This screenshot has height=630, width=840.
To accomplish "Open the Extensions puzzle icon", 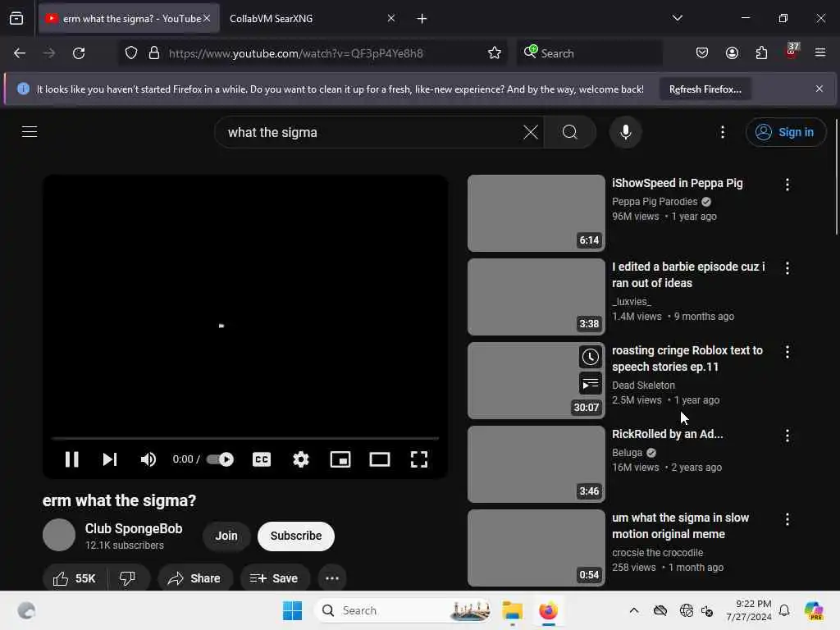I will (x=761, y=53).
